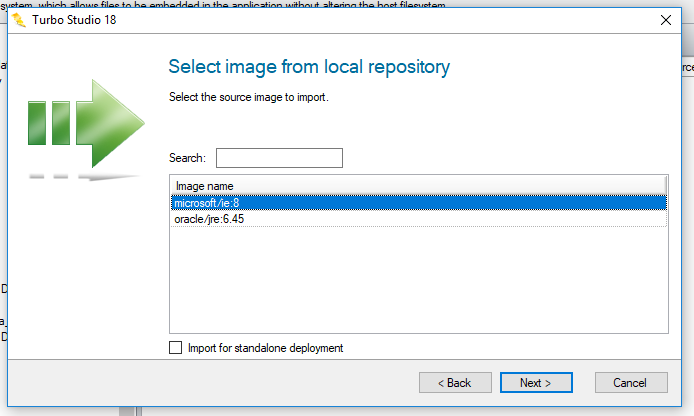694x416 pixels.
Task: Select the oracle/jre:6.45 image row
Action: (x=419, y=219)
